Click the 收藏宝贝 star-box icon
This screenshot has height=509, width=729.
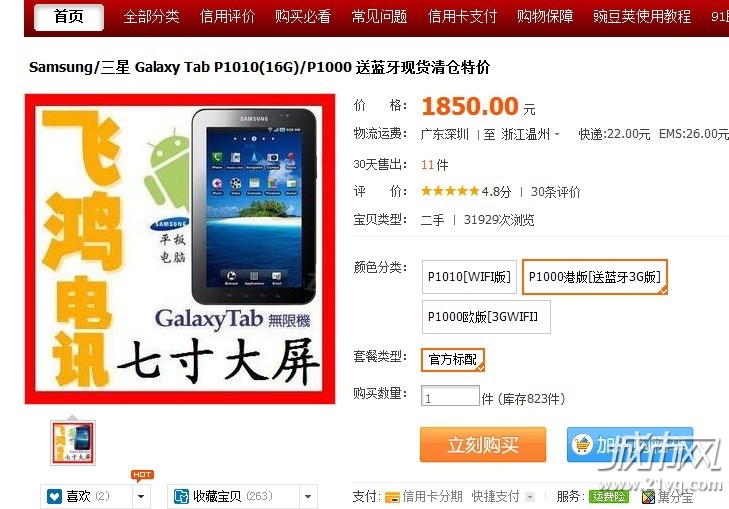click(181, 496)
